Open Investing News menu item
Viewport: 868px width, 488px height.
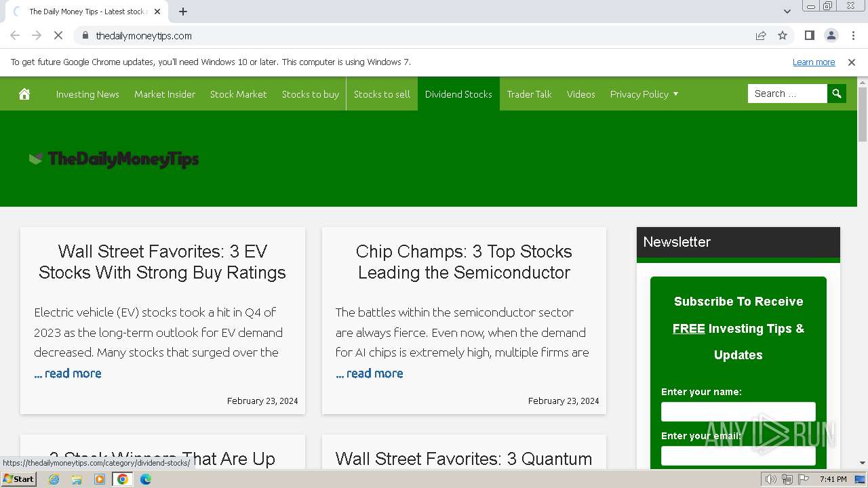pos(87,94)
